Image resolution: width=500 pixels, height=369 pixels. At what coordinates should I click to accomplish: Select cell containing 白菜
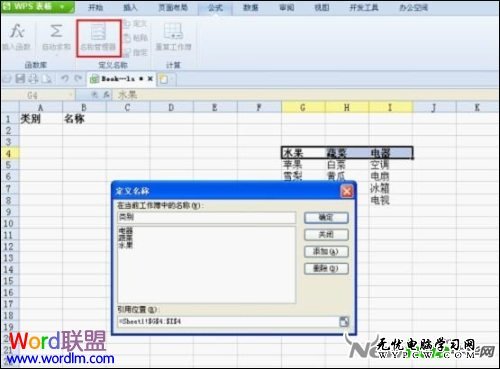pyautogui.click(x=347, y=165)
